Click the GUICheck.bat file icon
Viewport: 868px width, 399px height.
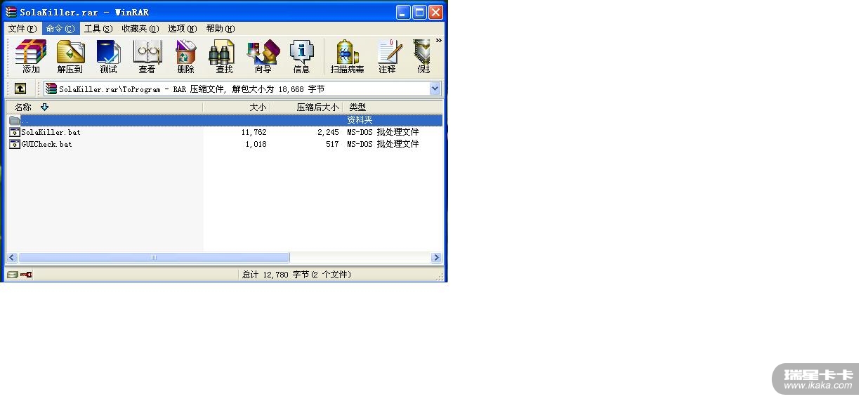tap(15, 144)
